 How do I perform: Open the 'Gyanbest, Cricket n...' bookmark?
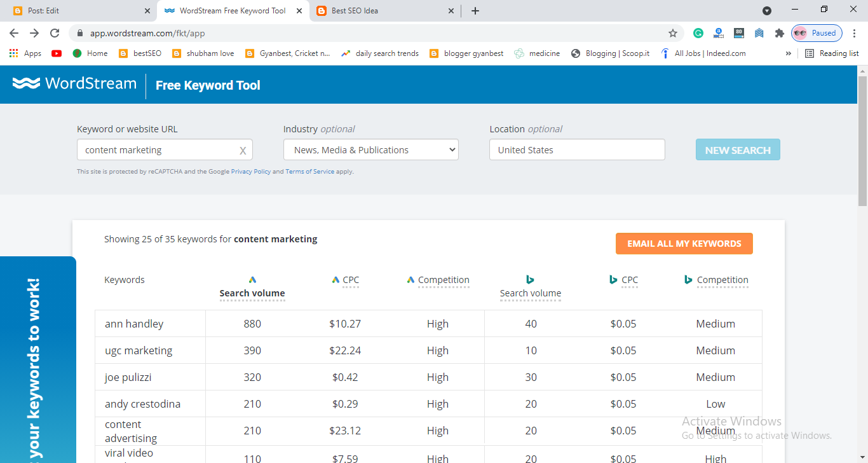(288, 53)
